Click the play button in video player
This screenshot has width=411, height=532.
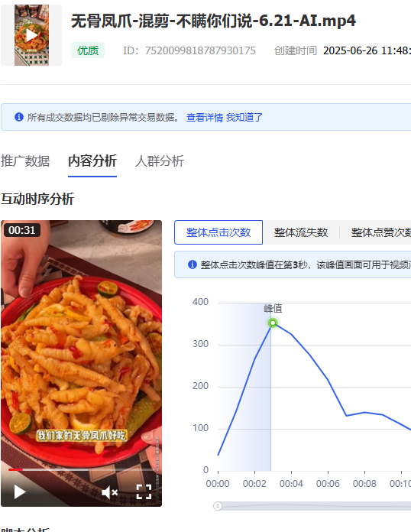20,492
